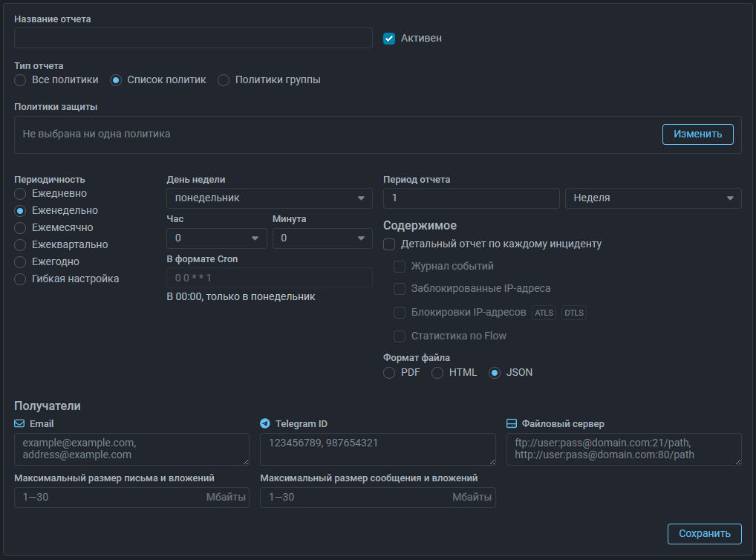Select PDF file format

[x=389, y=373]
